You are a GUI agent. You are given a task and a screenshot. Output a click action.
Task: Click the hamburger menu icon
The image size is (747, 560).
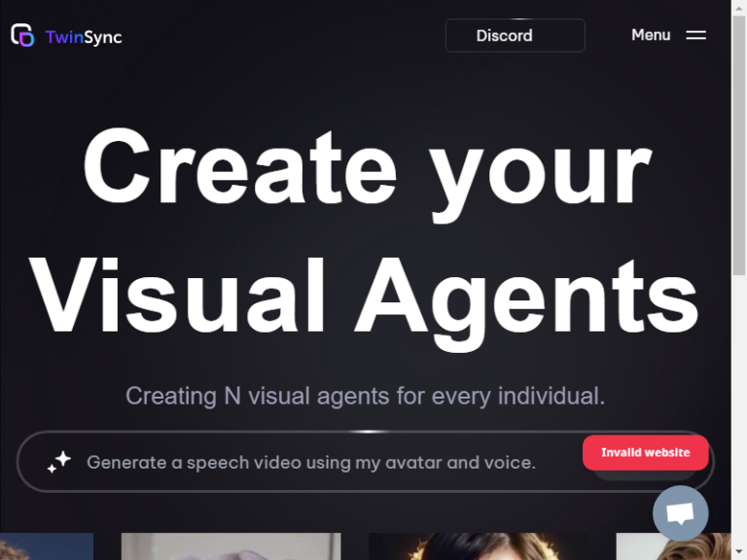696,35
